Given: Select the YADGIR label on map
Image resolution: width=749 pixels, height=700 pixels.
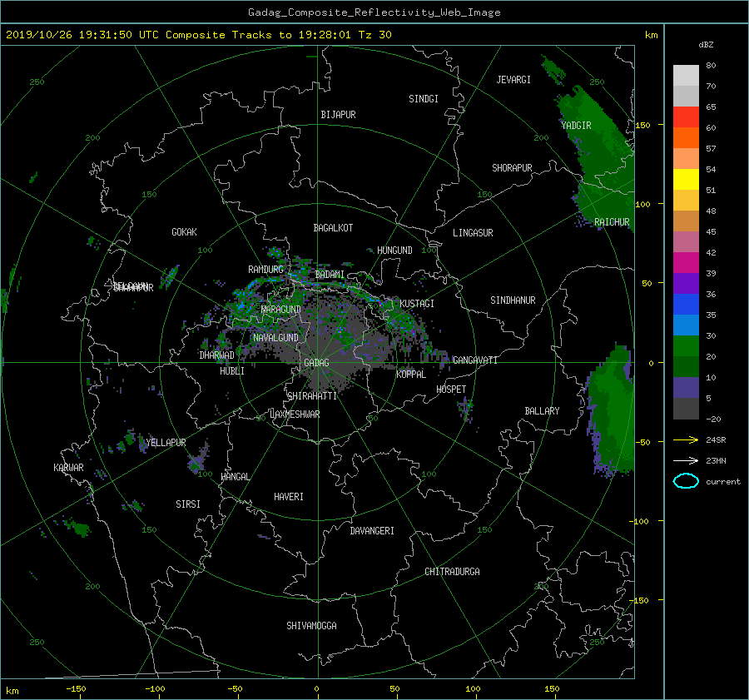Looking at the screenshot, I should coord(576,125).
